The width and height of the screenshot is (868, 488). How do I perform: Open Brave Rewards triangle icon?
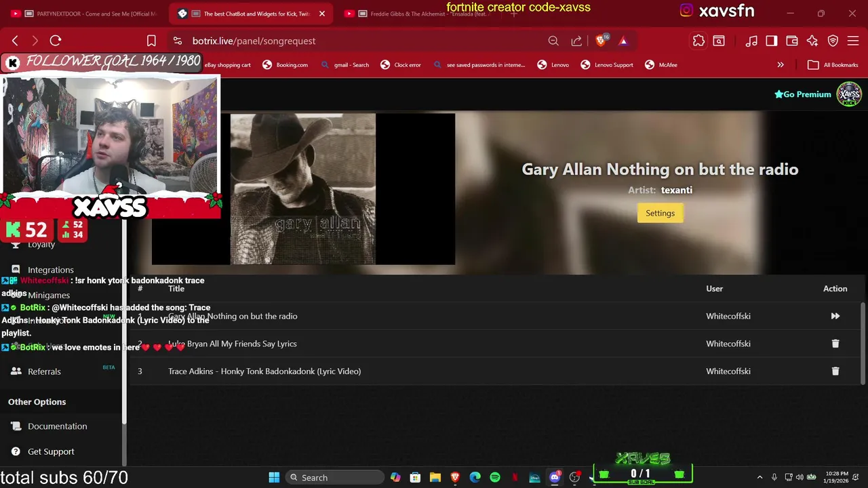tap(623, 41)
